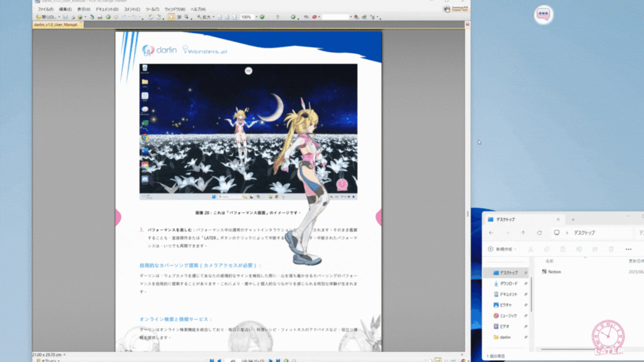Click the Copy icon in File Explorer
Screen dimensions: 644x362
[x=547, y=249]
